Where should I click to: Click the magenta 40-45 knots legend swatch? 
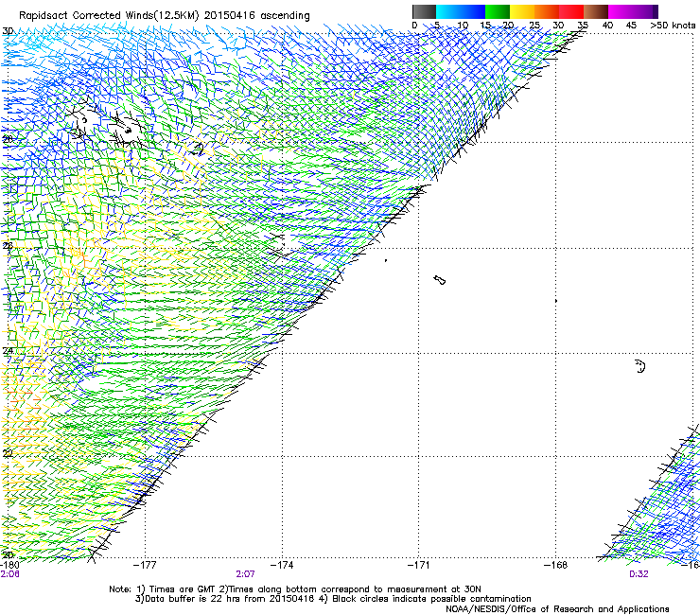[x=621, y=11]
